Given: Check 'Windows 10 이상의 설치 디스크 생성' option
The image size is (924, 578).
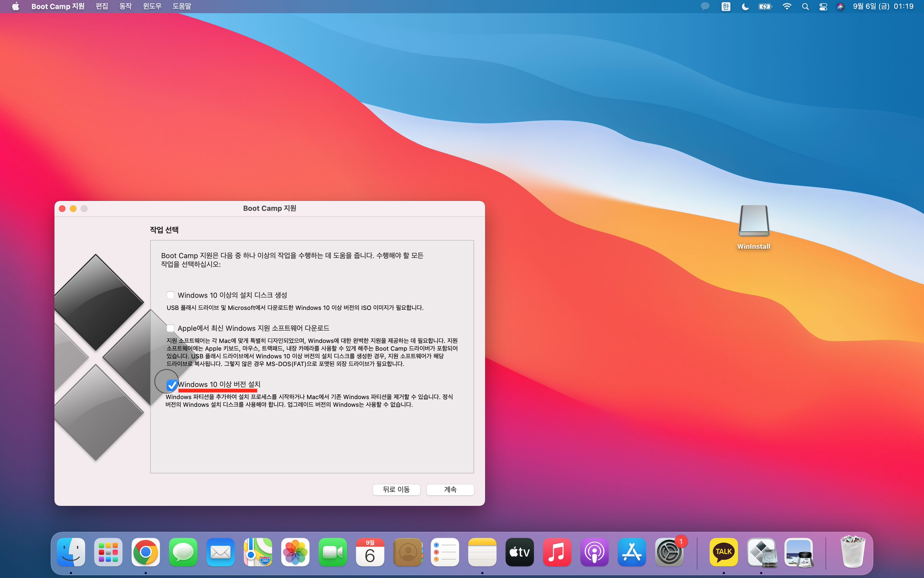Looking at the screenshot, I should tap(170, 295).
